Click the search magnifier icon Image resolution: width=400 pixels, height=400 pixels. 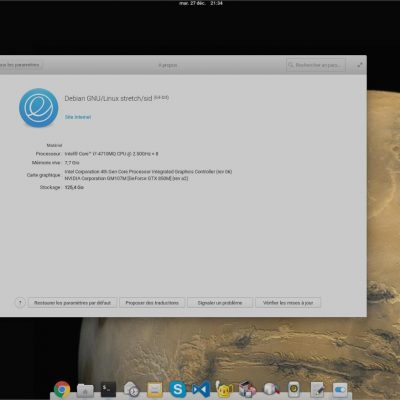coord(291,65)
